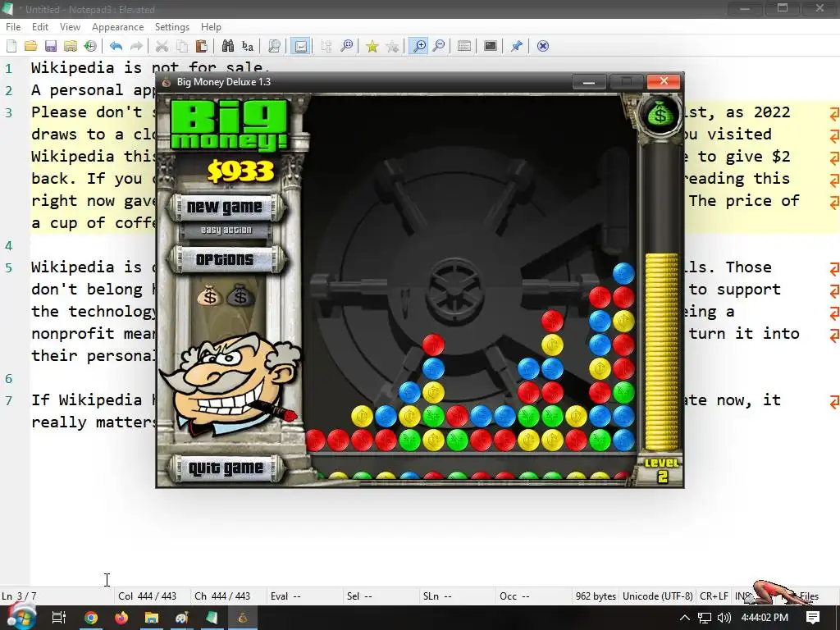Click the Browse folder toolbar icon
Screen dimensions: 840x630
[71, 46]
